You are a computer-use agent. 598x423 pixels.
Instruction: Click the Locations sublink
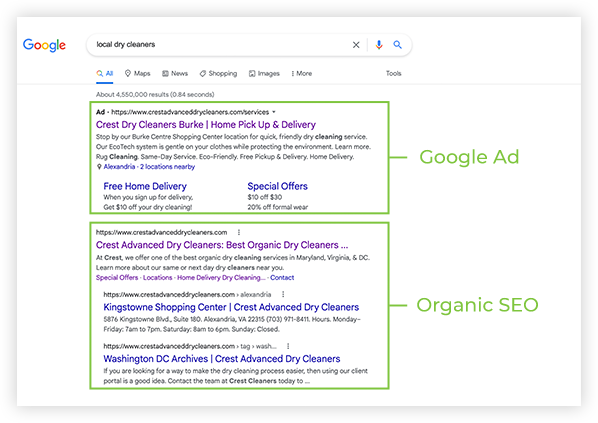coord(158,278)
